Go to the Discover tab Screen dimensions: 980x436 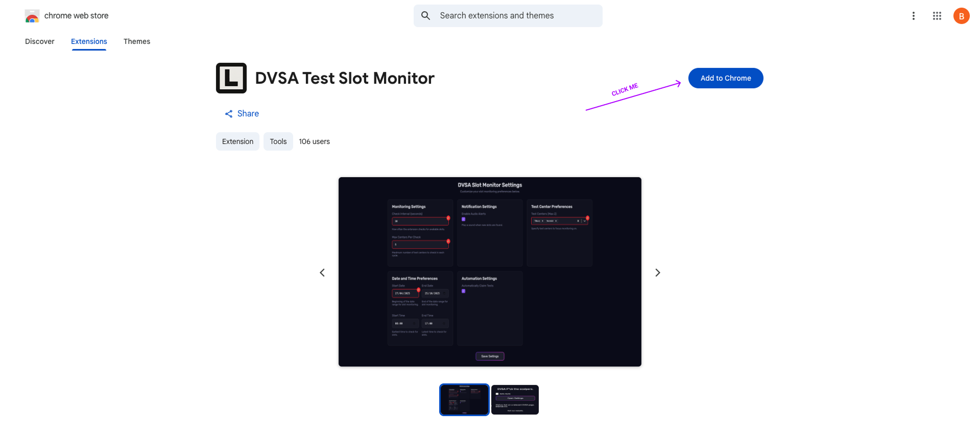tap(40, 41)
